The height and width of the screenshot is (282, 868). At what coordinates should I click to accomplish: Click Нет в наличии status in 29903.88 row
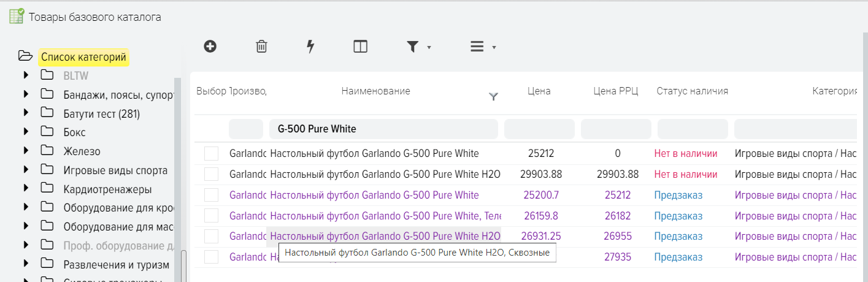tap(686, 174)
